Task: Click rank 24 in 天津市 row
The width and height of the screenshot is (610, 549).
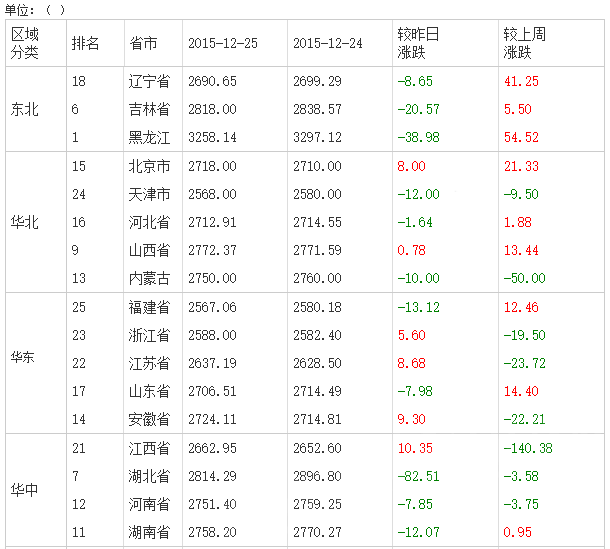Action: (79, 194)
